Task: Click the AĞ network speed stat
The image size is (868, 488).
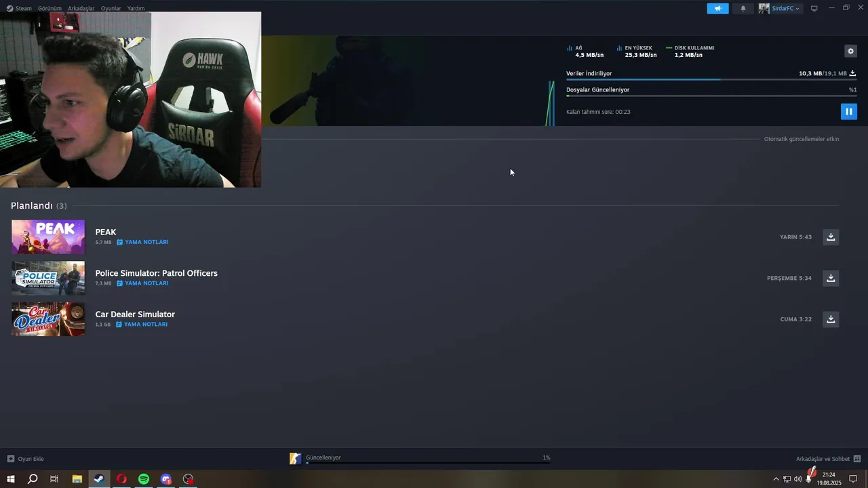Action: click(585, 52)
